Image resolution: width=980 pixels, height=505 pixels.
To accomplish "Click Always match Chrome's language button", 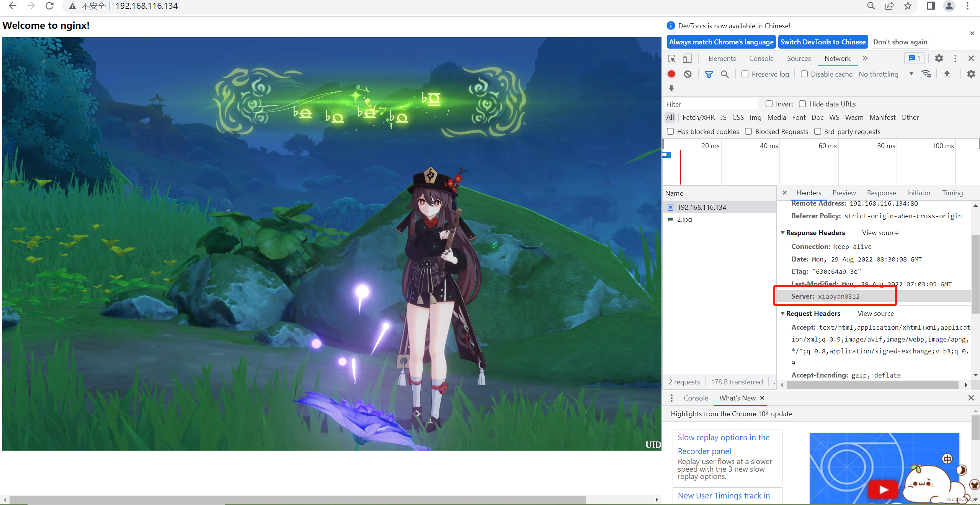I will [x=721, y=42].
